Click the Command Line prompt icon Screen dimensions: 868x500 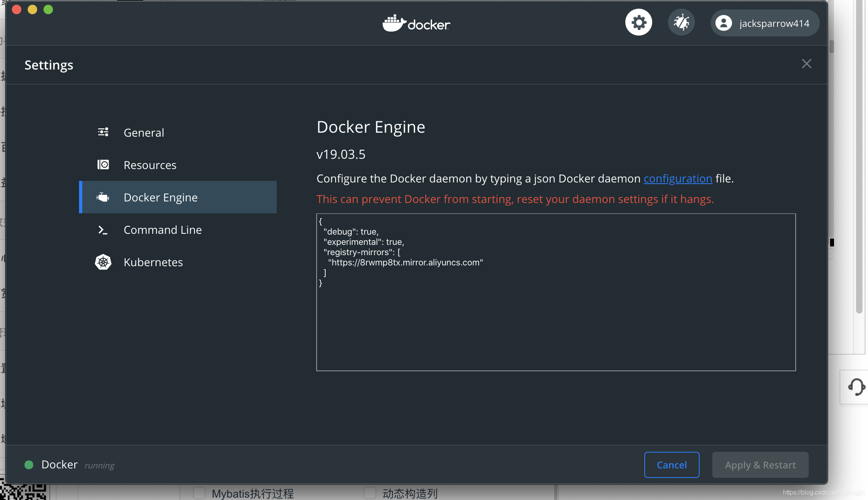click(x=103, y=230)
